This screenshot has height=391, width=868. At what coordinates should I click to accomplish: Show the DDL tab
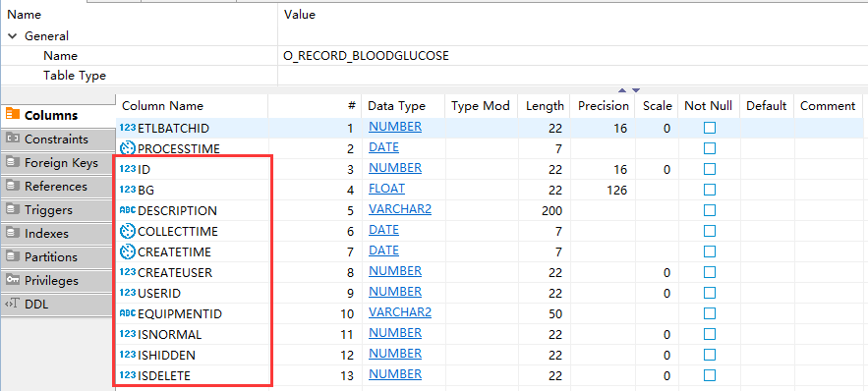point(57,305)
